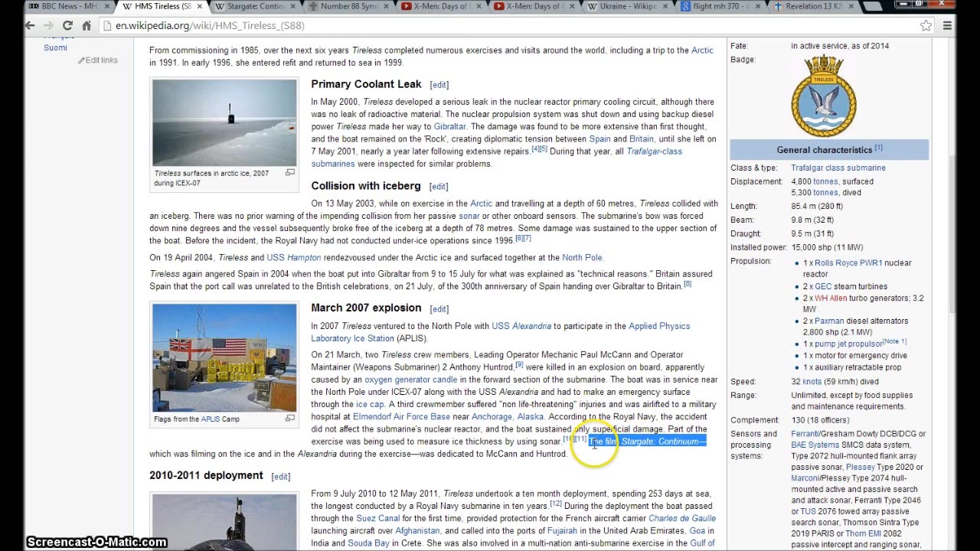Close the flight mh 370 tab
The height and width of the screenshot is (551, 980).
point(756,7)
